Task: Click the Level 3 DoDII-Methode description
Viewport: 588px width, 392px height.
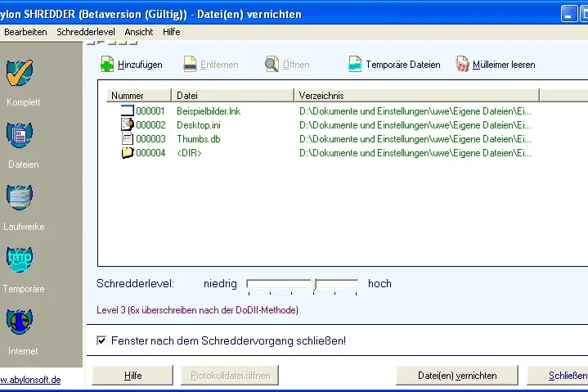Action: pos(197,310)
